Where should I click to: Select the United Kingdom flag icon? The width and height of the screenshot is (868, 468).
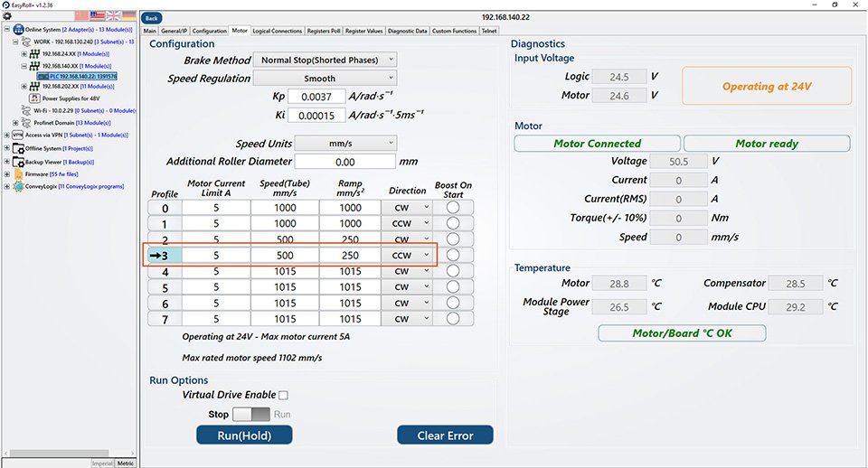tap(113, 15)
